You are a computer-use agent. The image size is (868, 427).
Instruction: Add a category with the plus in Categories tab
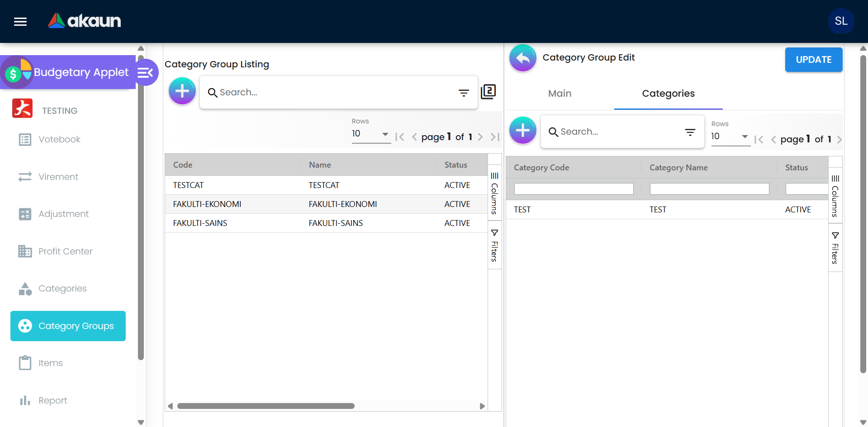point(523,130)
